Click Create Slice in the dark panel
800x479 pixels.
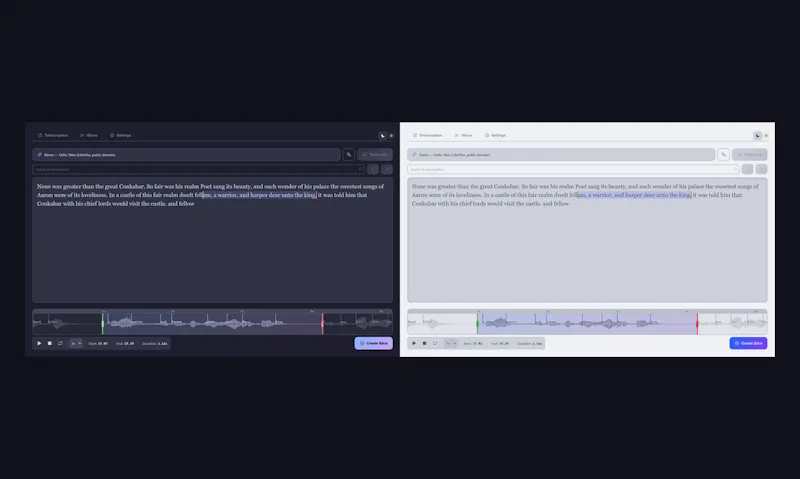pos(373,343)
